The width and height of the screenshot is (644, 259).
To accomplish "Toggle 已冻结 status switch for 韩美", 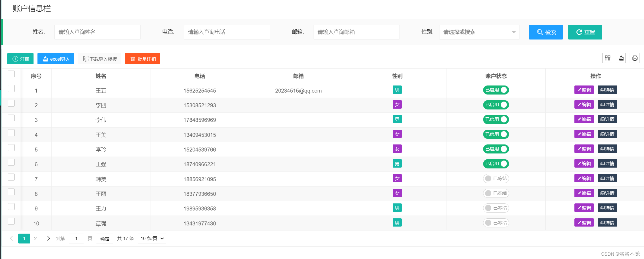I will pos(496,179).
